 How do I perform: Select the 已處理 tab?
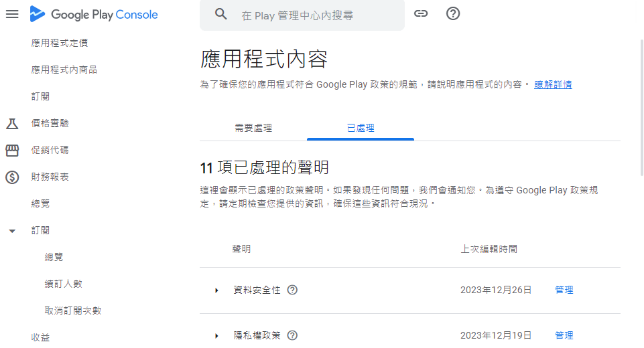pos(361,128)
